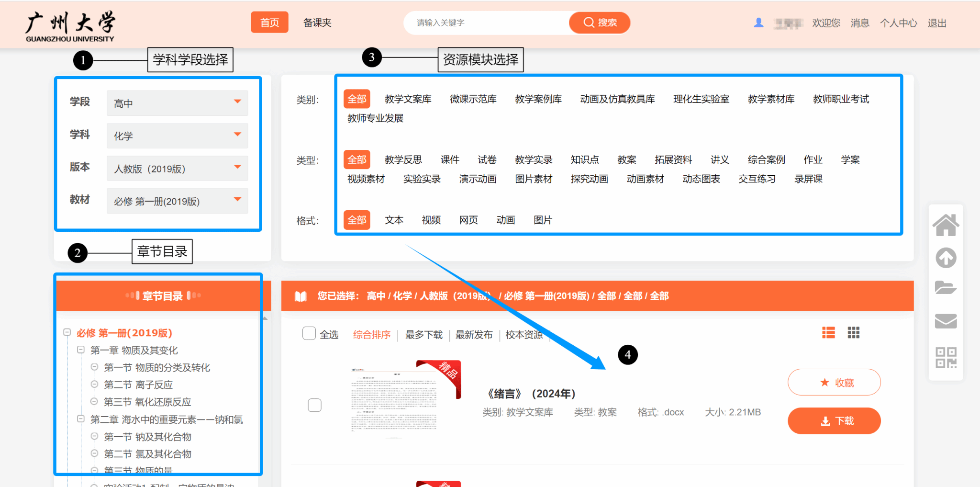
Task: Click the user profile avatar icon
Action: point(758,23)
